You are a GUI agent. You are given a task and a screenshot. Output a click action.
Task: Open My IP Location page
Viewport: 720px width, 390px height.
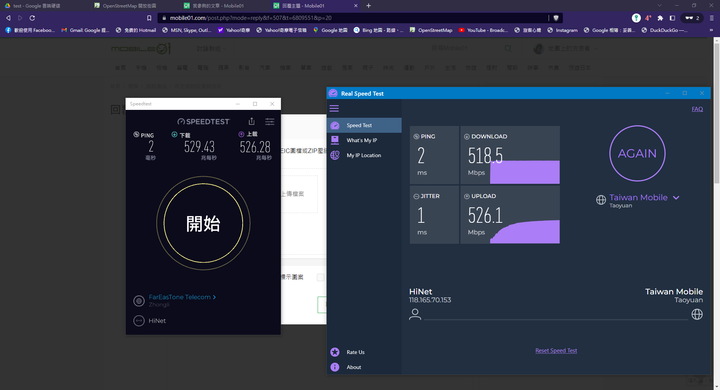364,155
